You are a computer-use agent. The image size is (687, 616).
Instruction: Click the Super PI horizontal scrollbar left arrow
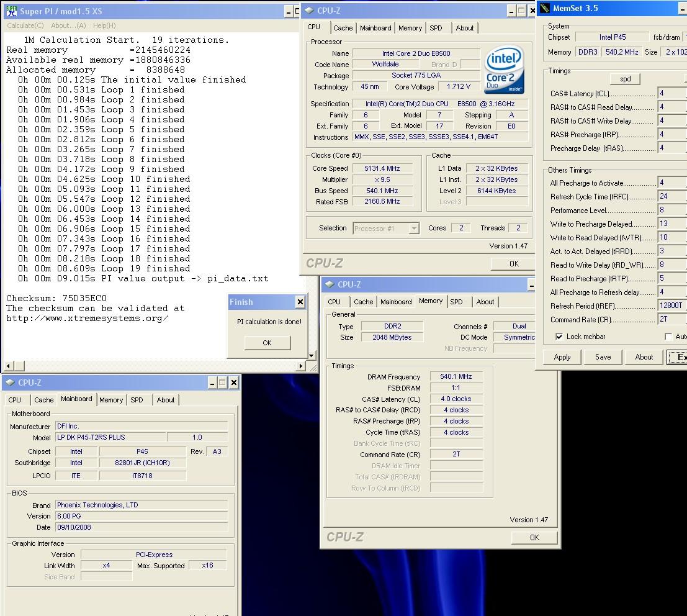8,366
